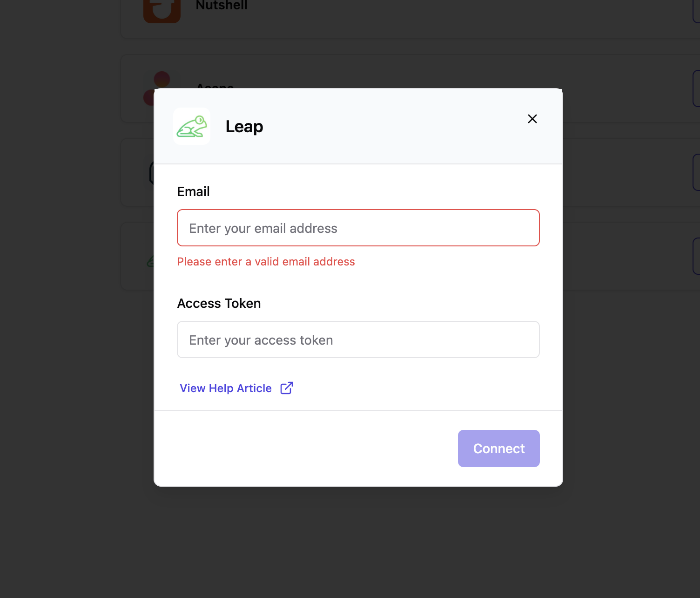Click the third integration row's right-edge button
The image size is (700, 598).
pyautogui.click(x=696, y=172)
